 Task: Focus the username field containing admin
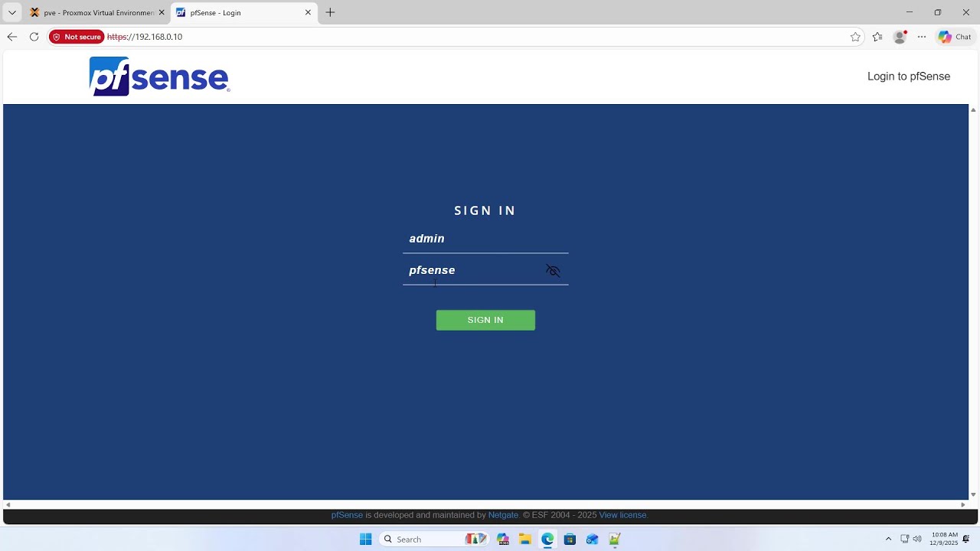pyautogui.click(x=485, y=239)
